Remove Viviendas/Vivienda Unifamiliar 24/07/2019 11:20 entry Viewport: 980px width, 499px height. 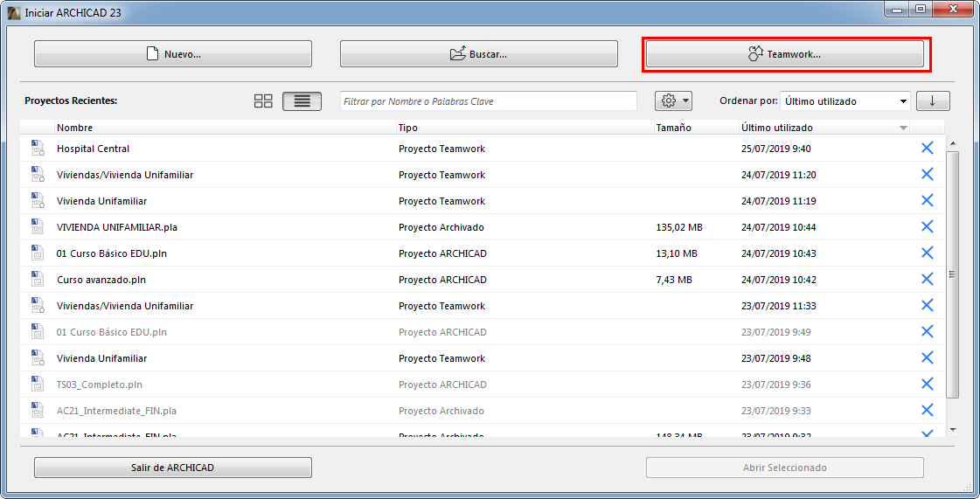(928, 174)
